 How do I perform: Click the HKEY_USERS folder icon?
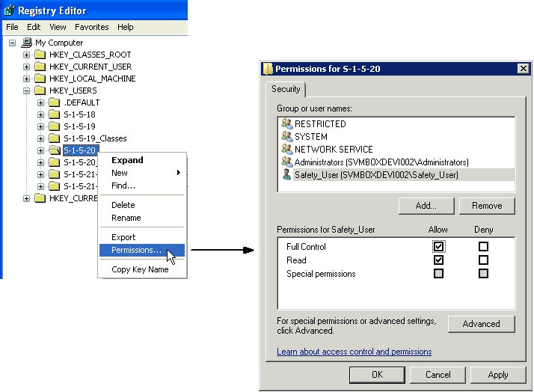click(x=40, y=91)
